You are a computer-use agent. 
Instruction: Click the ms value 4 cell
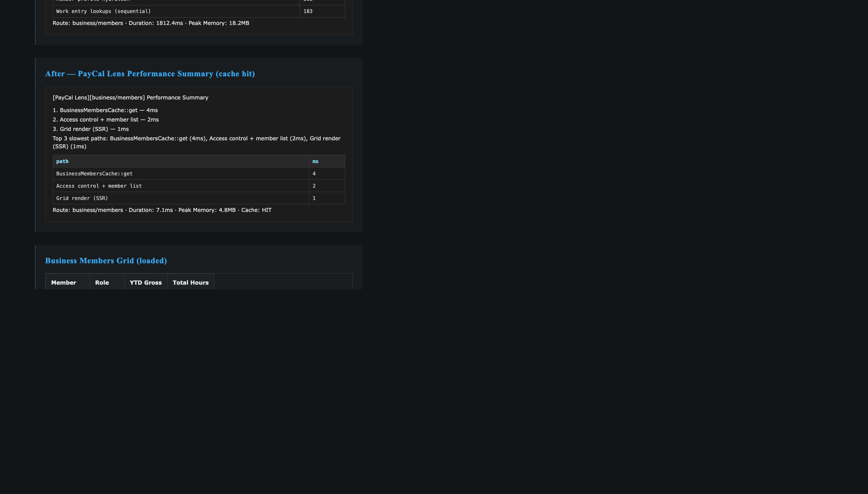pos(327,174)
